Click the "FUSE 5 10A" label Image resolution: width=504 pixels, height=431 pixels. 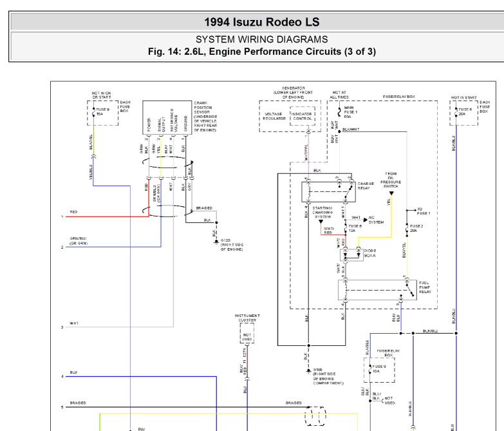click(355, 228)
